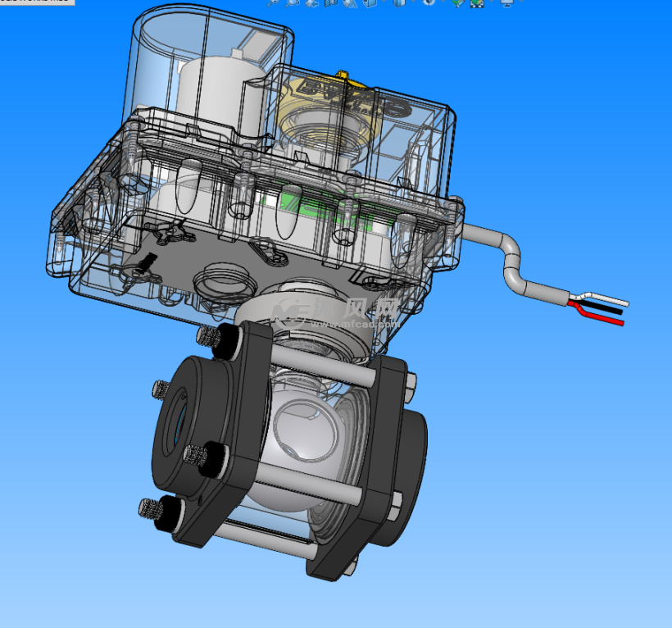Click the Display Style icon
This screenshot has height=628, width=672.
[398, 2]
